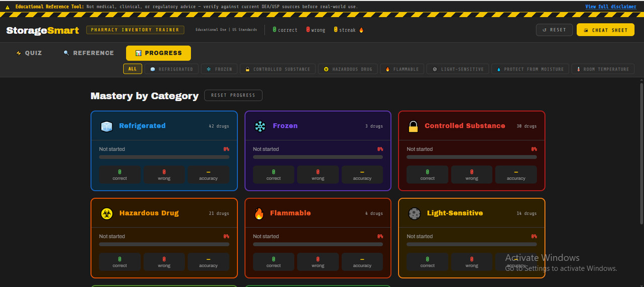Filter by Frozen category chip
Image resolution: width=644 pixels, height=287 pixels.
pyautogui.click(x=219, y=69)
